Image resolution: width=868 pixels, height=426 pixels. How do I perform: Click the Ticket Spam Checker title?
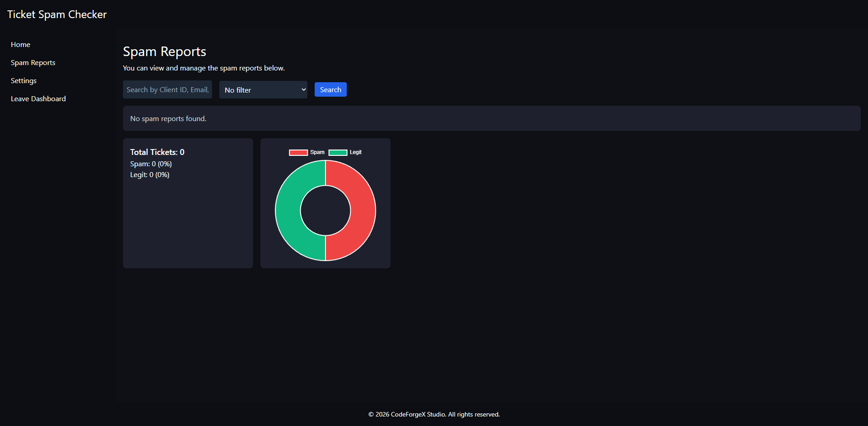[57, 14]
